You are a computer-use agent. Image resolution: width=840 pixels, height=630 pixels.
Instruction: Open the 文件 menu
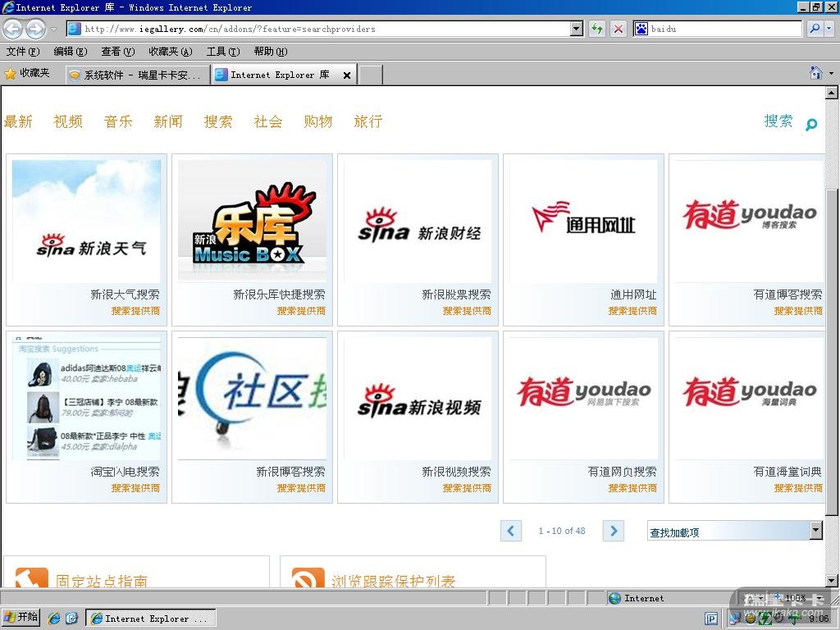pyautogui.click(x=23, y=52)
